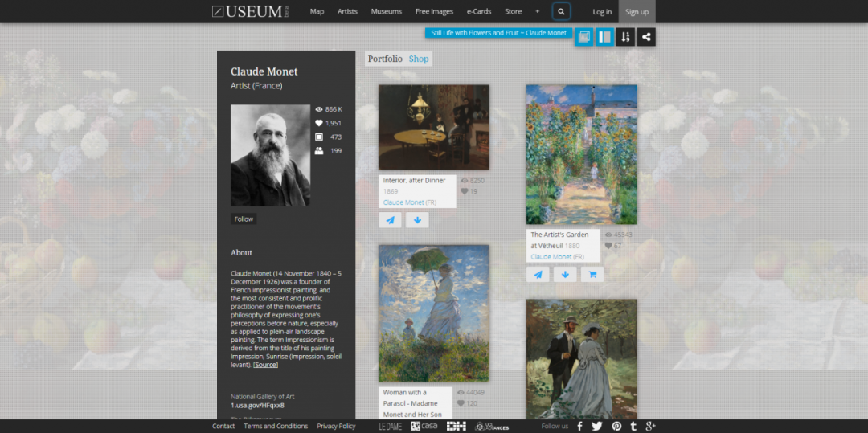
Task: Download The Artist's Garden at Vétheuil
Action: click(565, 274)
